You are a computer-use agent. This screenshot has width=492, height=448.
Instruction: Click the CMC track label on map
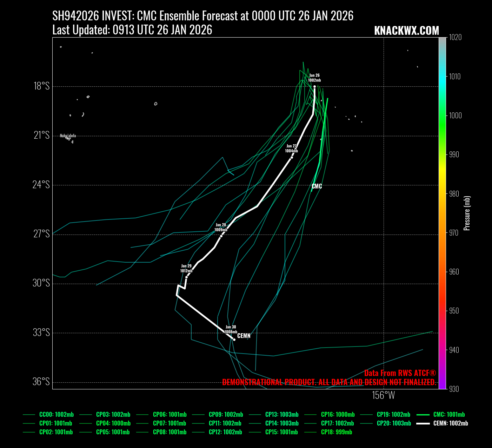click(x=317, y=186)
